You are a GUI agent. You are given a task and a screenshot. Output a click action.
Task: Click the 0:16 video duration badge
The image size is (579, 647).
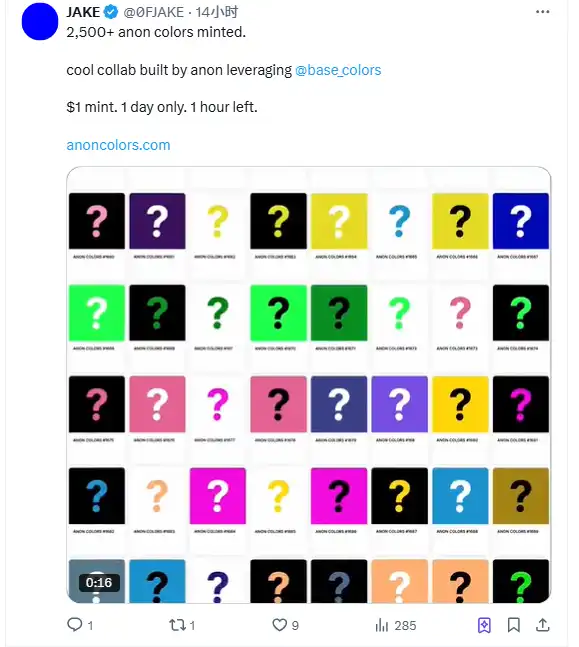(99, 582)
